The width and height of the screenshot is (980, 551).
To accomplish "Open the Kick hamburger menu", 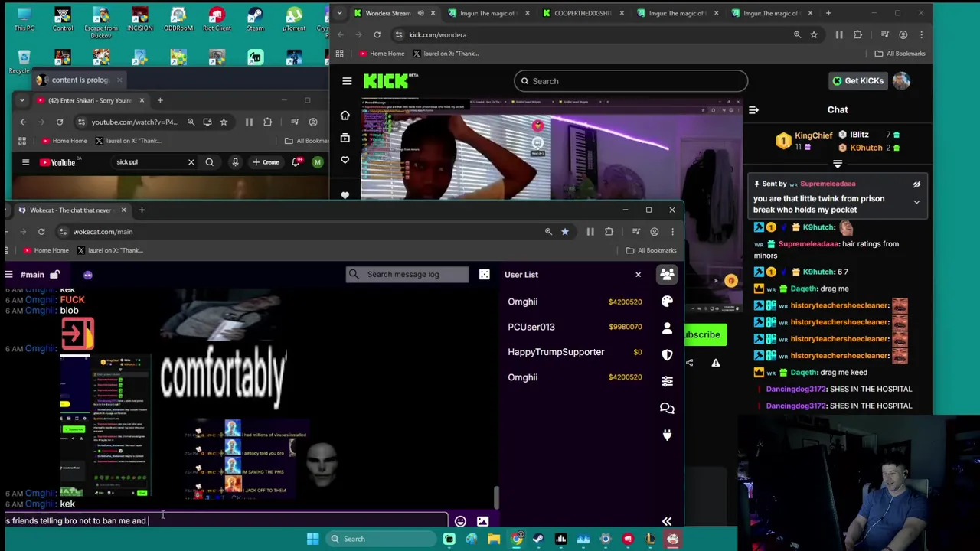I will click(x=347, y=80).
